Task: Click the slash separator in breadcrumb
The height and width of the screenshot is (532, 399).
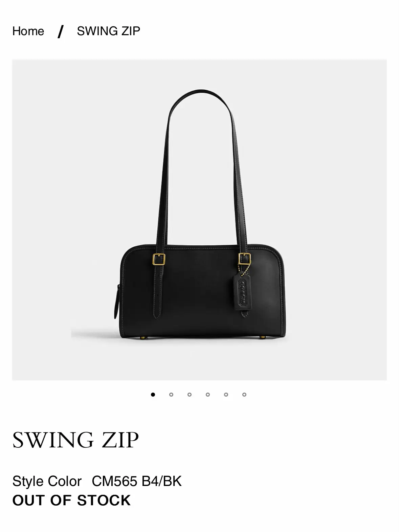Action: coord(61,31)
